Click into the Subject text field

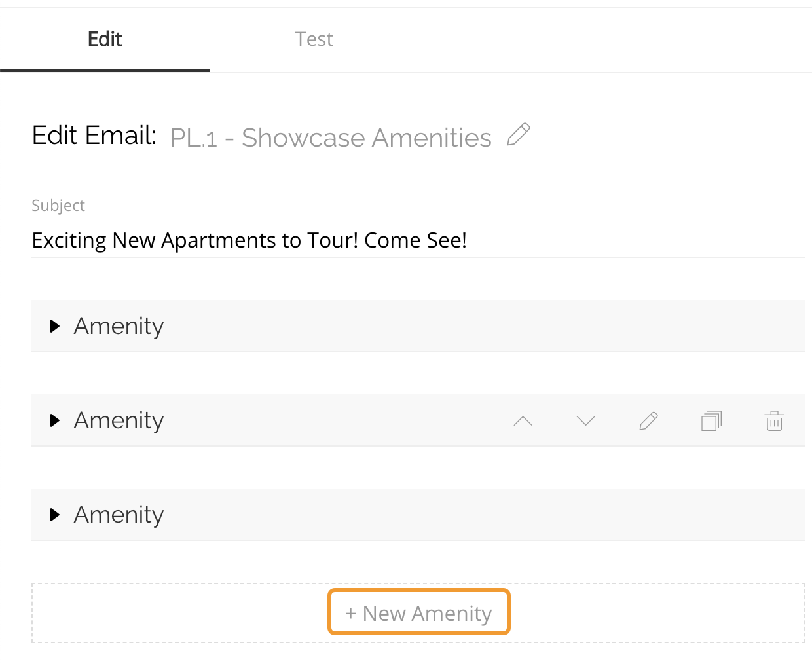(x=418, y=240)
